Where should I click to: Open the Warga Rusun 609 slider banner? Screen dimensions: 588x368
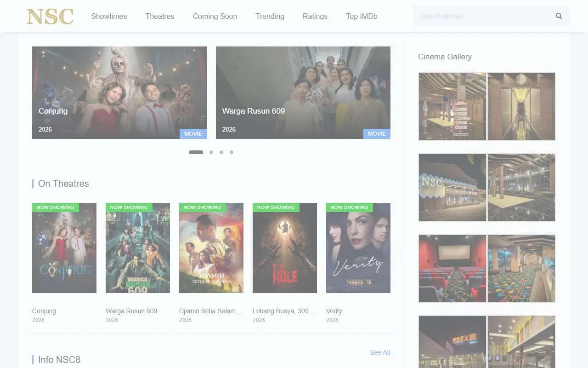coord(303,92)
